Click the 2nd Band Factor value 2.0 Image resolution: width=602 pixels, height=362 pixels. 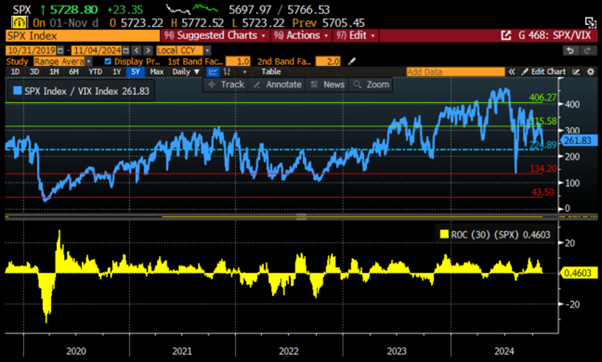pyautogui.click(x=328, y=61)
